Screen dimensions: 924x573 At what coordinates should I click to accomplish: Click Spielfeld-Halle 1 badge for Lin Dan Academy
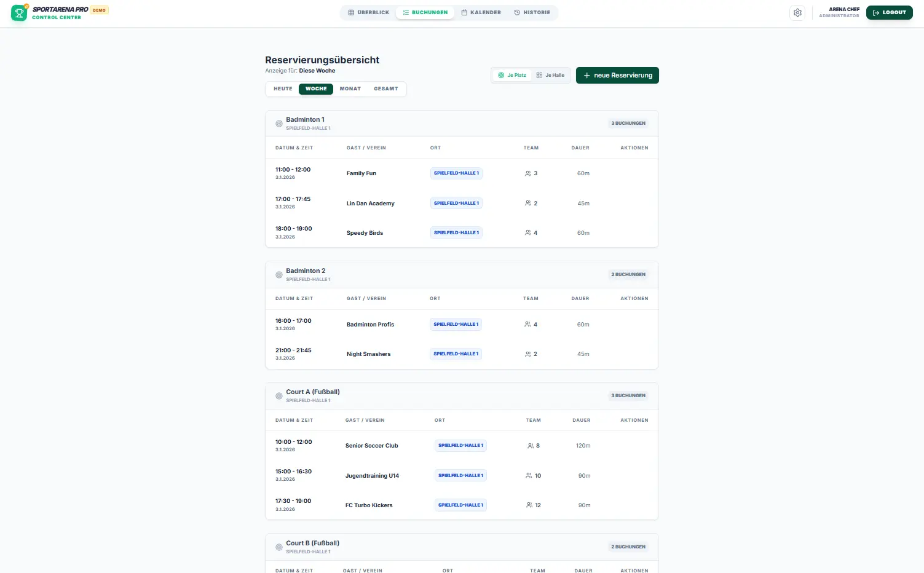point(456,204)
